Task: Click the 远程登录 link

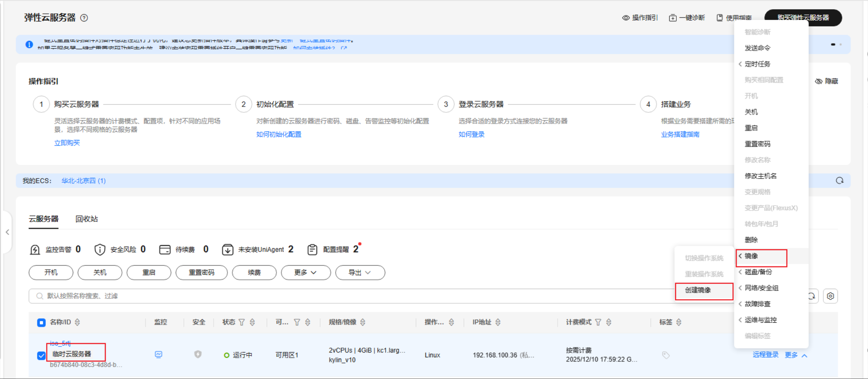Action: (x=765, y=355)
